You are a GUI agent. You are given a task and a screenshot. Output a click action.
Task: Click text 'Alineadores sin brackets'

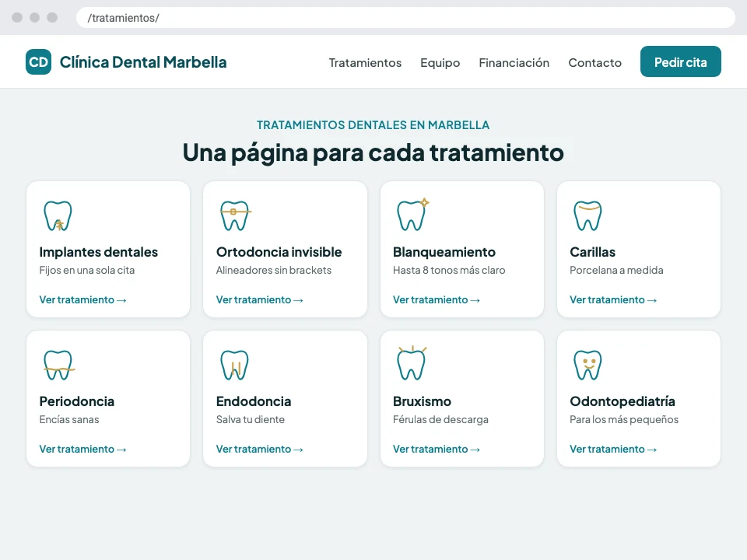[x=273, y=270]
